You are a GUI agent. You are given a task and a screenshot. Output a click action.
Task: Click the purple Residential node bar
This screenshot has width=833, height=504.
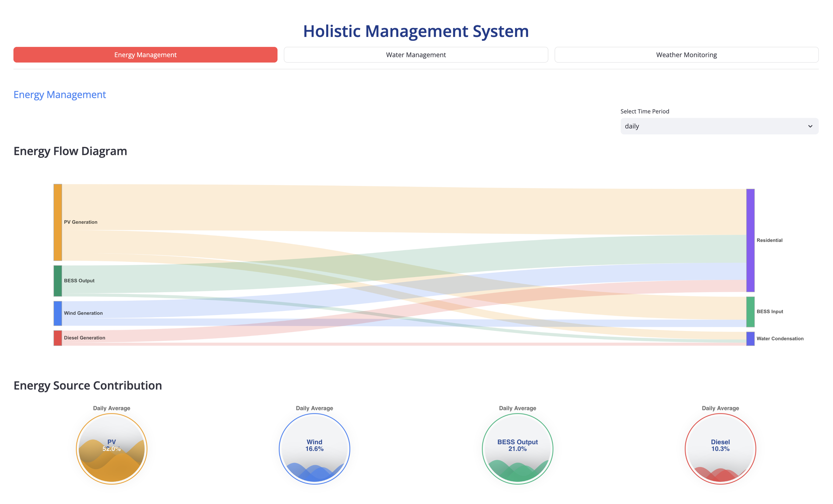click(x=750, y=240)
